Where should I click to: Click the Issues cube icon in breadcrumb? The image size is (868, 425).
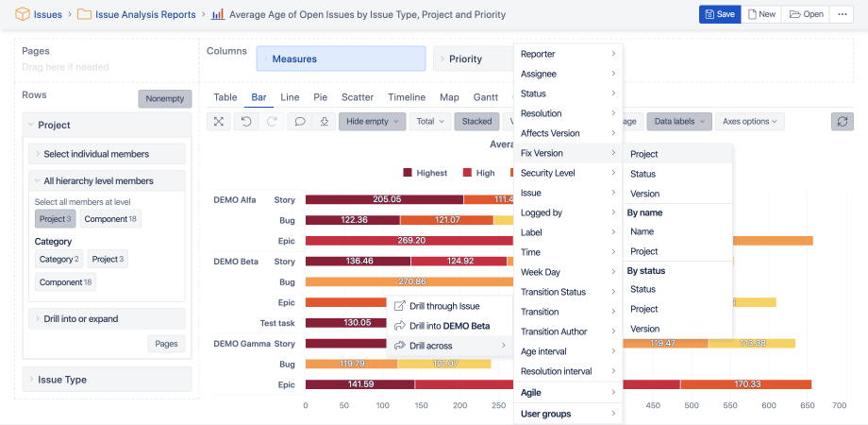(22, 14)
